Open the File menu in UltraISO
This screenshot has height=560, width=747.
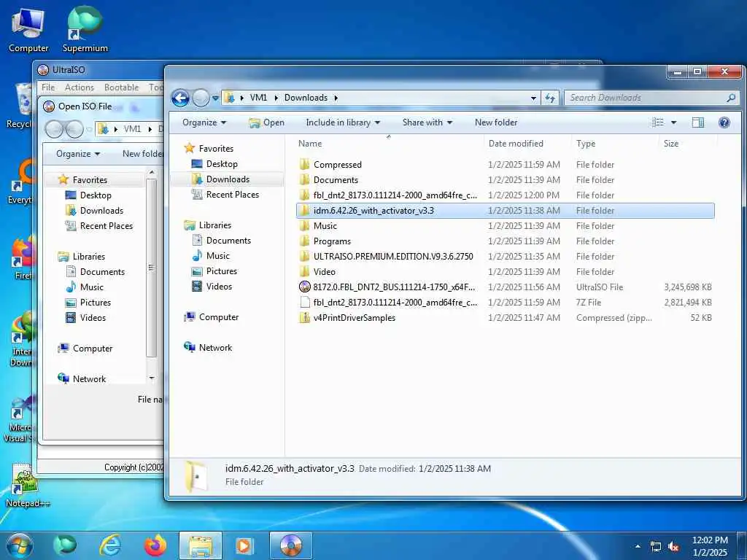click(x=48, y=87)
